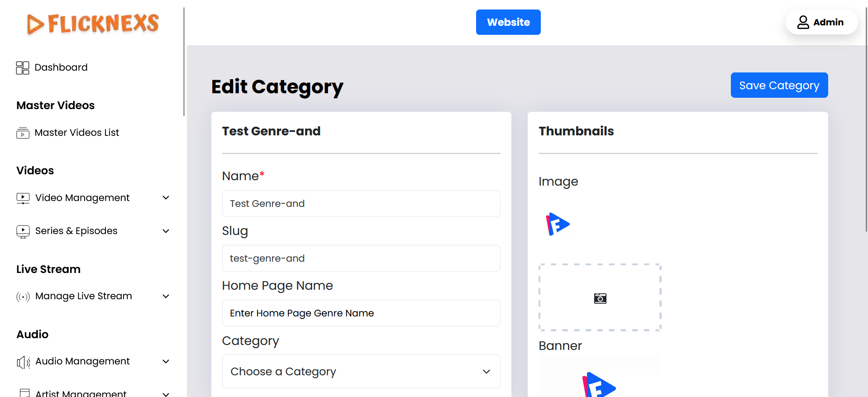Click the Save Category button
Viewport: 868px width, 397px height.
click(779, 85)
